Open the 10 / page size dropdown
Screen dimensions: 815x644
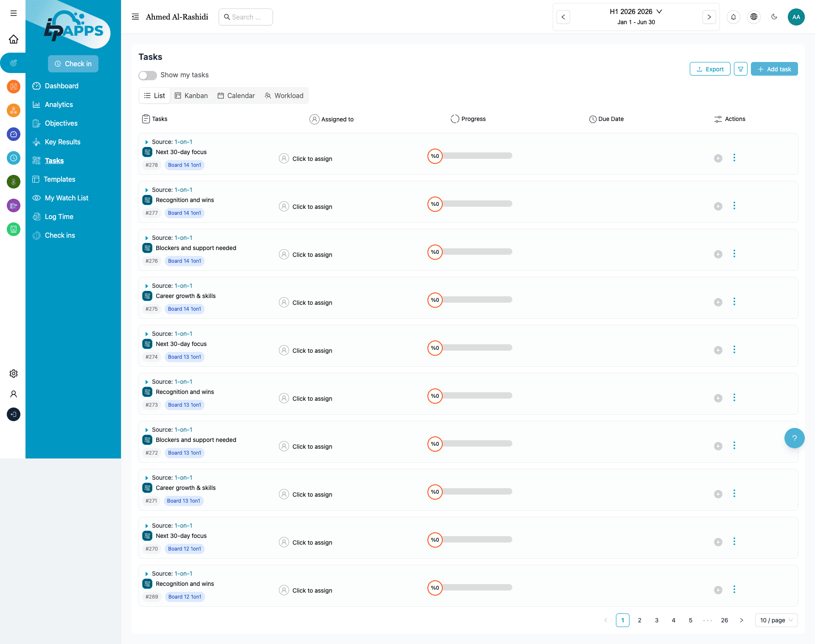tap(776, 620)
